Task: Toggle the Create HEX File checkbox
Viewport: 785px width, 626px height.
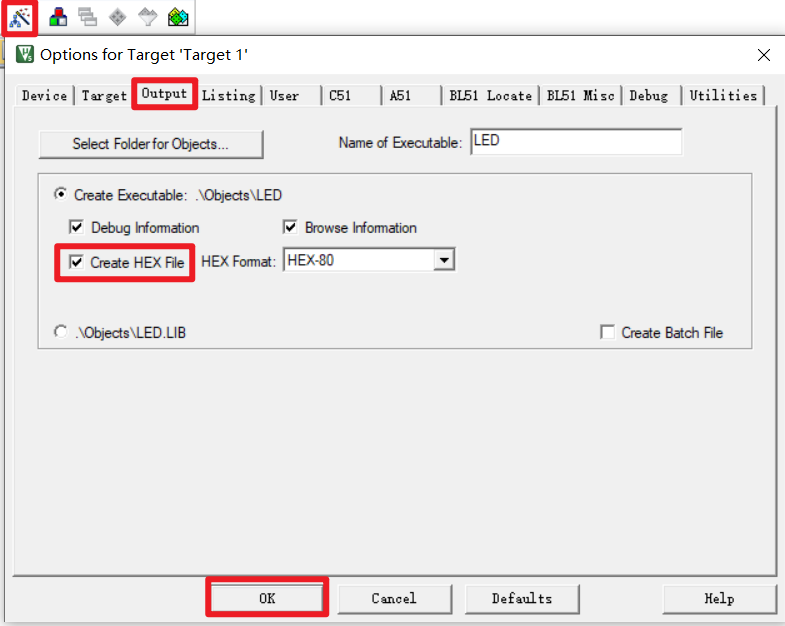Action: click(x=76, y=262)
